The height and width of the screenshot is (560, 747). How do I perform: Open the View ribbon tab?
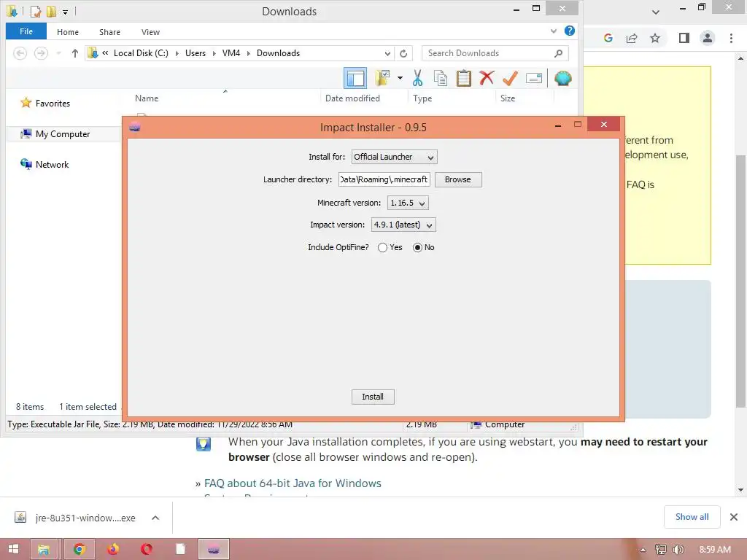[x=150, y=32]
